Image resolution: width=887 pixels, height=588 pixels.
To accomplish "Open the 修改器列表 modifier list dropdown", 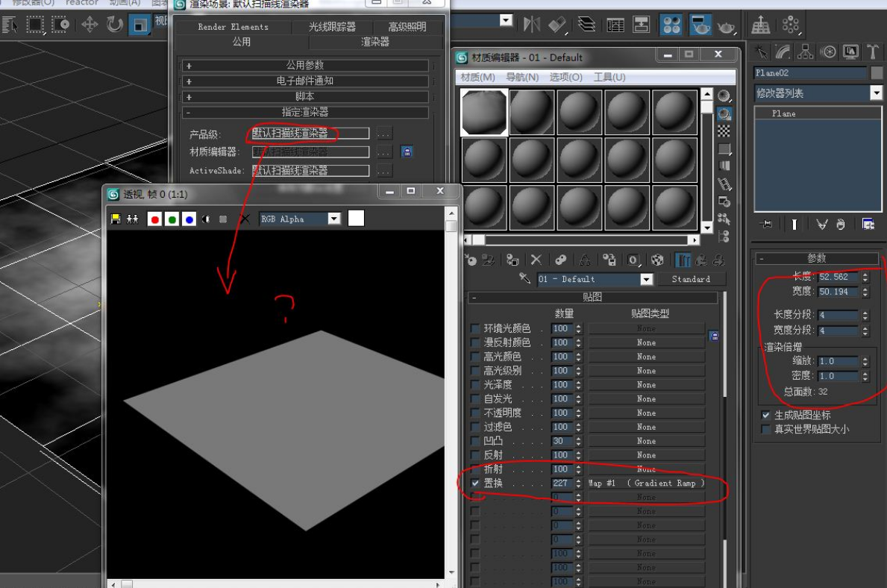I will [876, 93].
